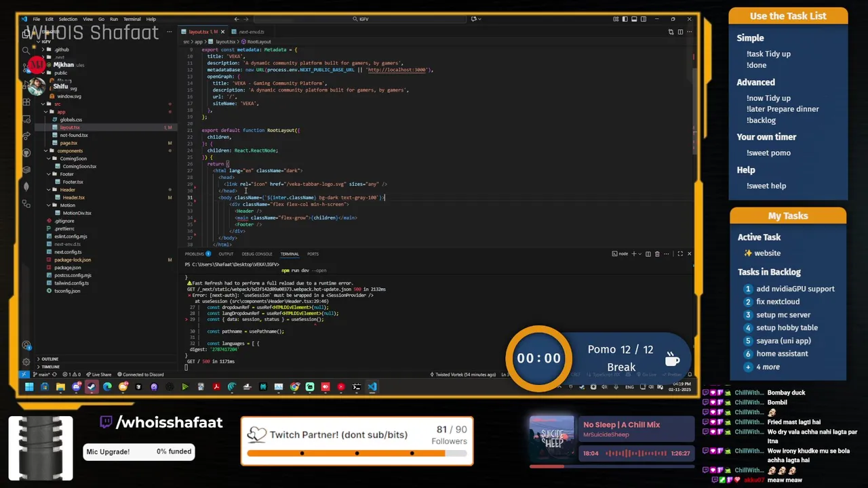The height and width of the screenshot is (488, 868).
Task: Click the Live Share arrow activity icon
Action: (x=26, y=136)
